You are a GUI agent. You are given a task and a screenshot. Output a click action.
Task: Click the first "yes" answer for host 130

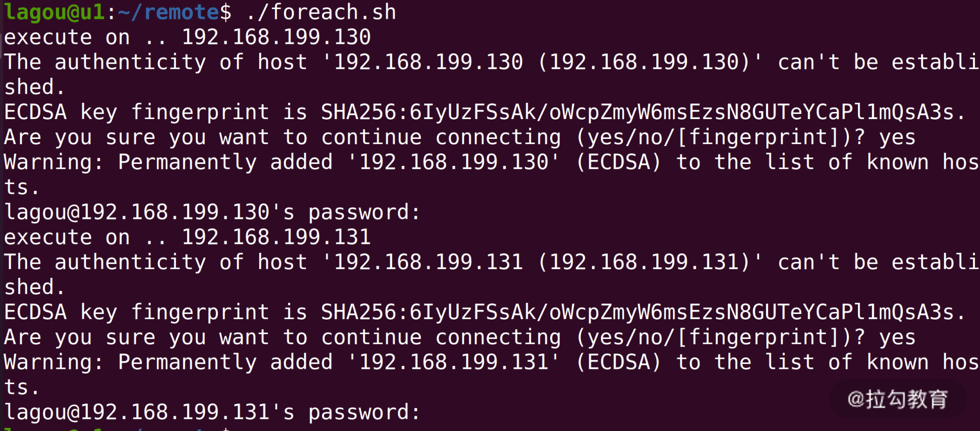(x=897, y=137)
